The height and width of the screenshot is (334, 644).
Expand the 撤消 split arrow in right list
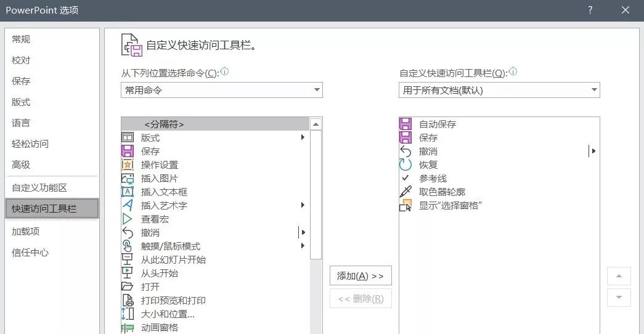click(x=593, y=151)
